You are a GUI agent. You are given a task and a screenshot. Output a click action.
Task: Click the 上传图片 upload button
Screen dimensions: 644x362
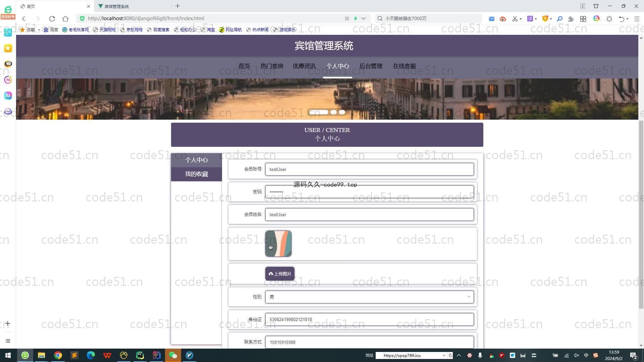point(280,274)
